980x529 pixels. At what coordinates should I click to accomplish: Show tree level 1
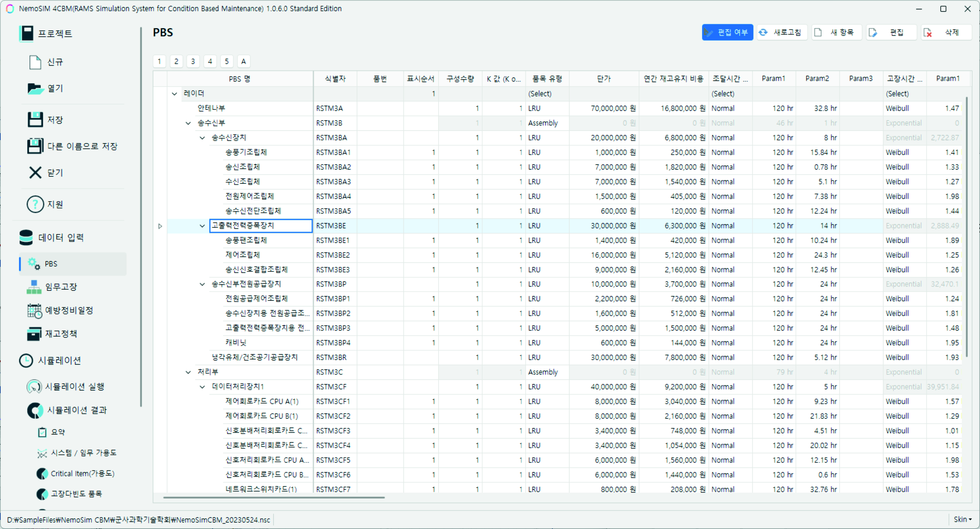(159, 61)
